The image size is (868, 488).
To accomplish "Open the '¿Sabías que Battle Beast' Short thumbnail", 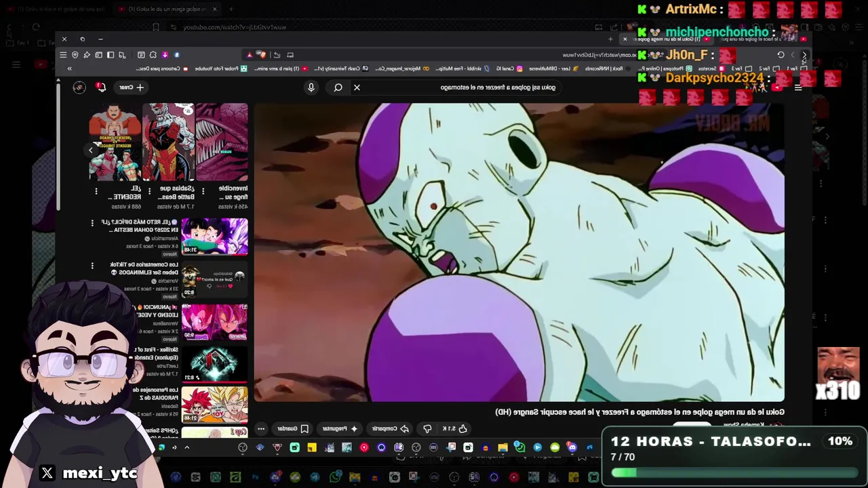I will (x=168, y=142).
